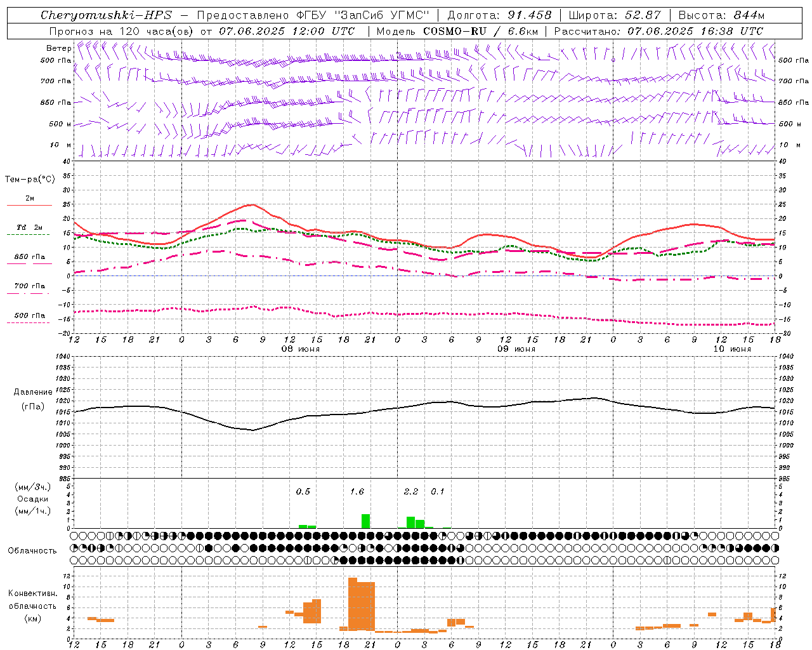Click the tall green bar under "1.6"
This screenshot has width=812, height=650.
[x=365, y=521]
